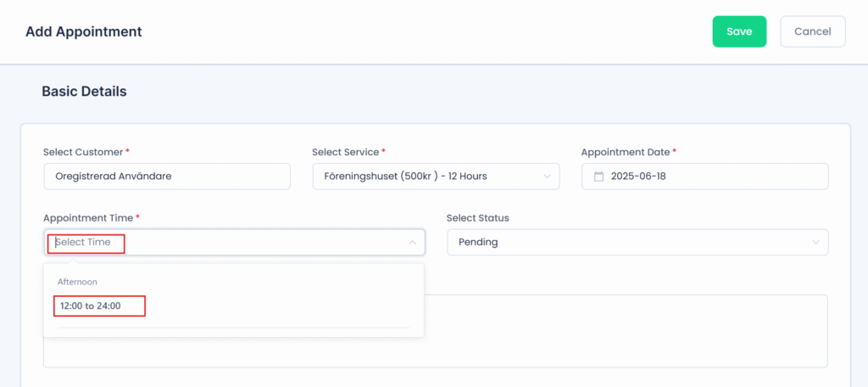Click the Select Time search box
Image resolution: width=868 pixels, height=387 pixels.
tap(234, 242)
